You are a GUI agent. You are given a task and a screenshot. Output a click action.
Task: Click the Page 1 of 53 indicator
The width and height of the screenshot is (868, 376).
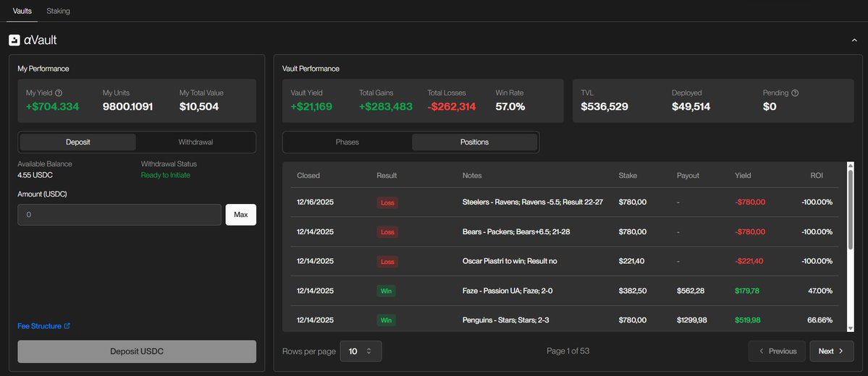(568, 351)
